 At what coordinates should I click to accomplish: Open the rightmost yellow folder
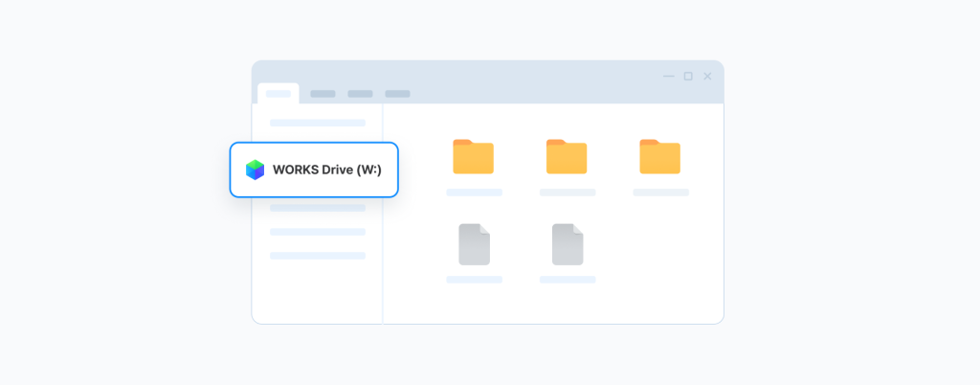[x=659, y=157]
